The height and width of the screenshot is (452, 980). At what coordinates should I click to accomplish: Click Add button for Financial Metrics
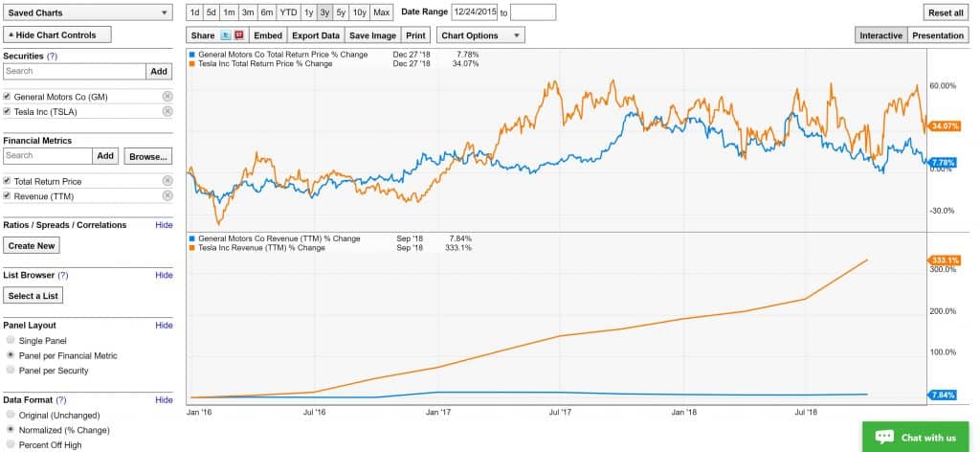[x=105, y=156]
